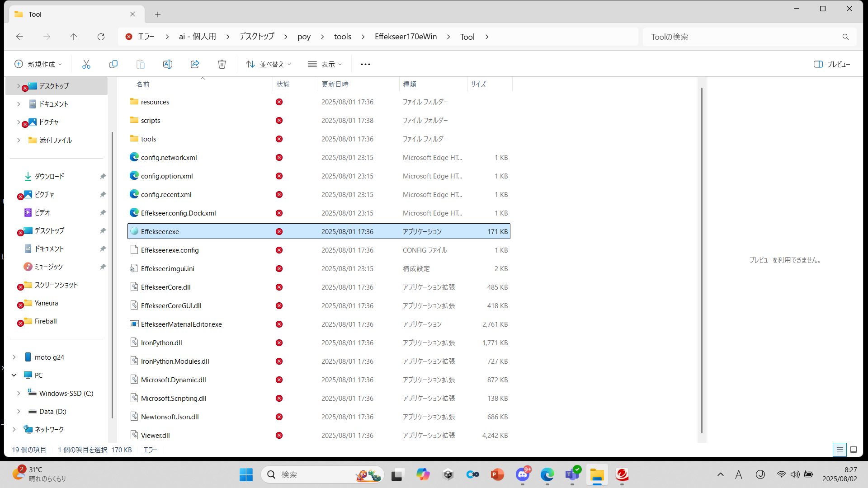Toggle the preview pane (プレビュー) button

831,64
